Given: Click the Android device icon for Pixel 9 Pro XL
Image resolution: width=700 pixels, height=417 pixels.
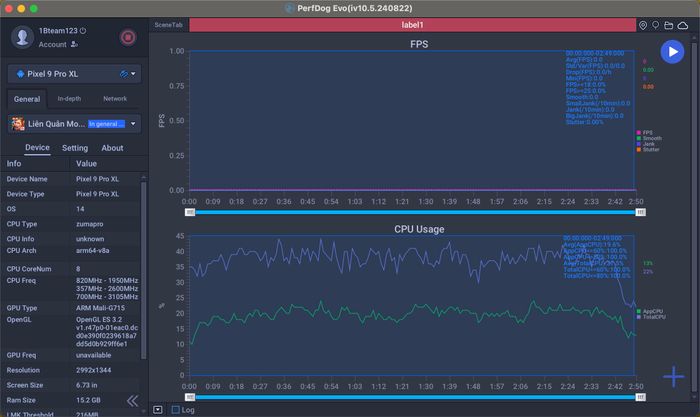Looking at the screenshot, I should pos(20,74).
